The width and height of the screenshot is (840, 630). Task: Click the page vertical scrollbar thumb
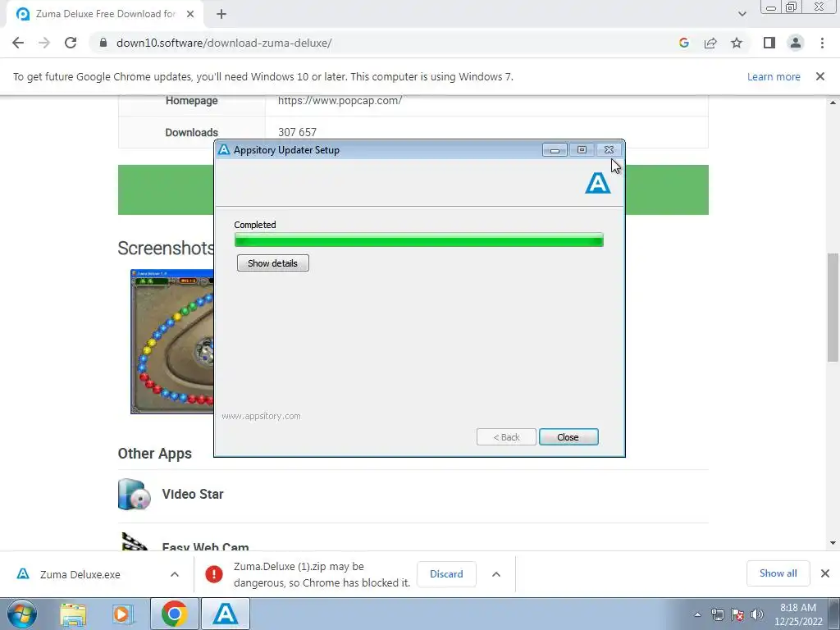click(x=833, y=307)
